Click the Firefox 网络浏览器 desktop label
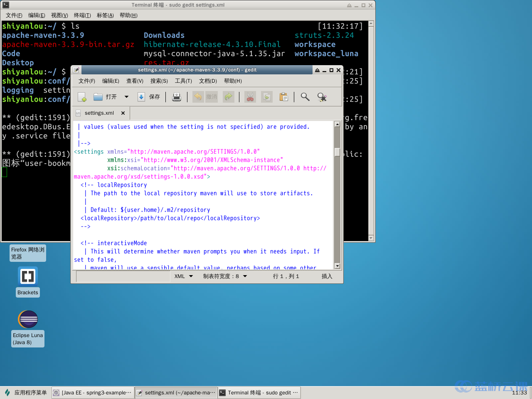 [x=28, y=253]
